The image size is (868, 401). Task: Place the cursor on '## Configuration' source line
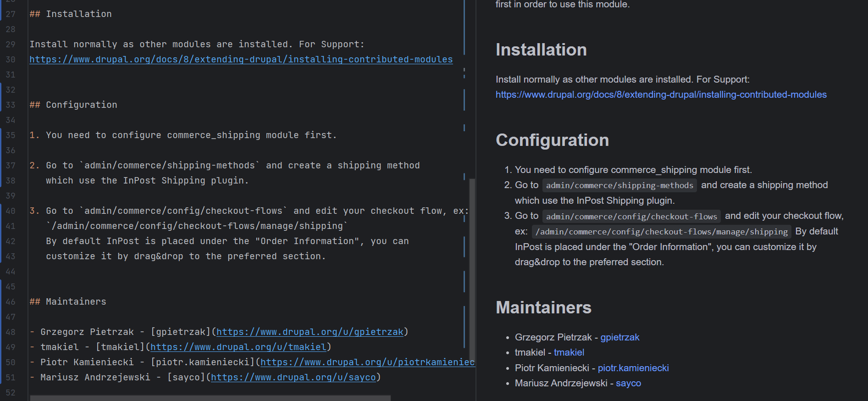click(x=73, y=105)
